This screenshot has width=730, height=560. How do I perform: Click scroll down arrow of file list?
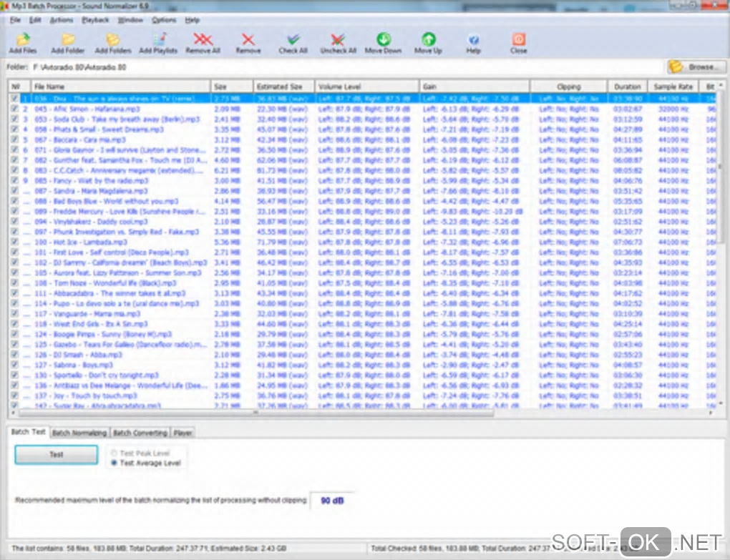pos(721,403)
